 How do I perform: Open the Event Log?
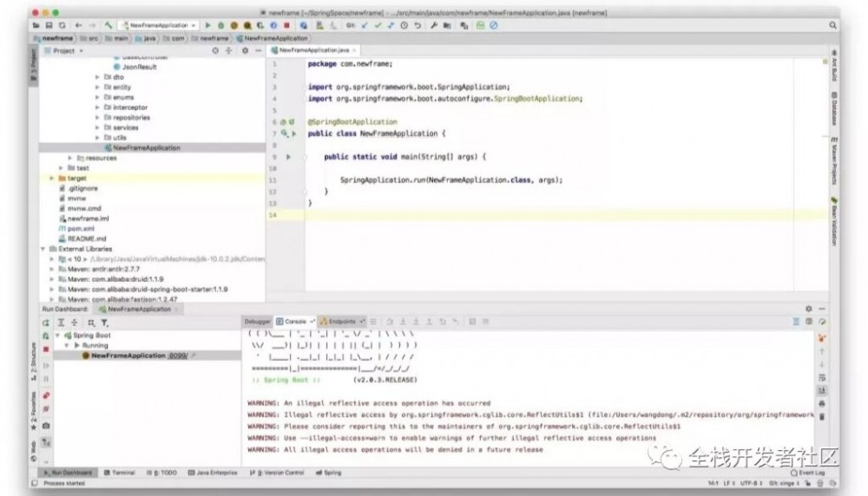[x=807, y=473]
